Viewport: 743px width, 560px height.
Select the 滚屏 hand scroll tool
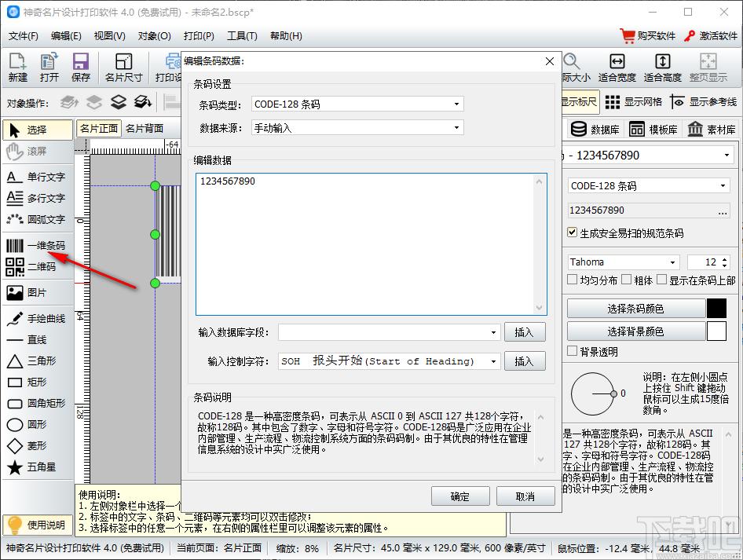coord(38,151)
